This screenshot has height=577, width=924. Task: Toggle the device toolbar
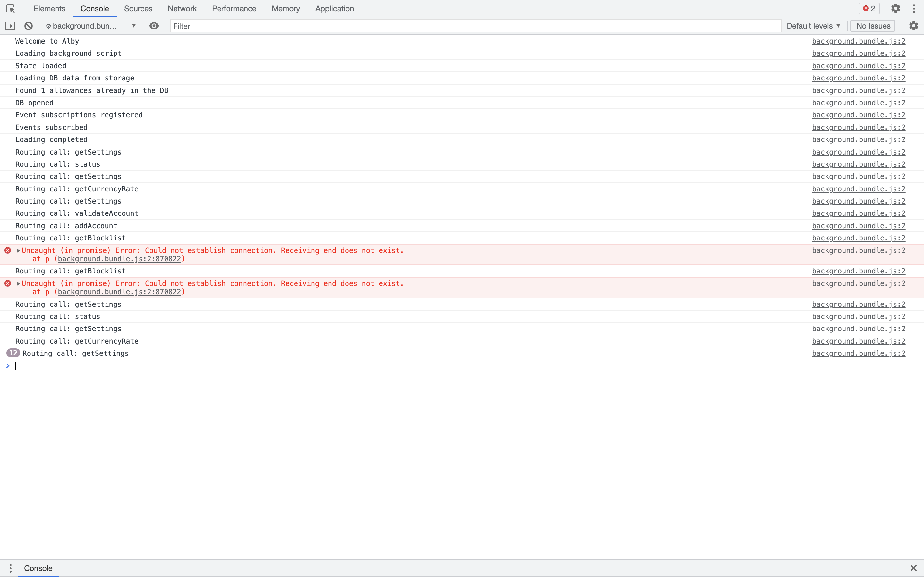(10, 26)
